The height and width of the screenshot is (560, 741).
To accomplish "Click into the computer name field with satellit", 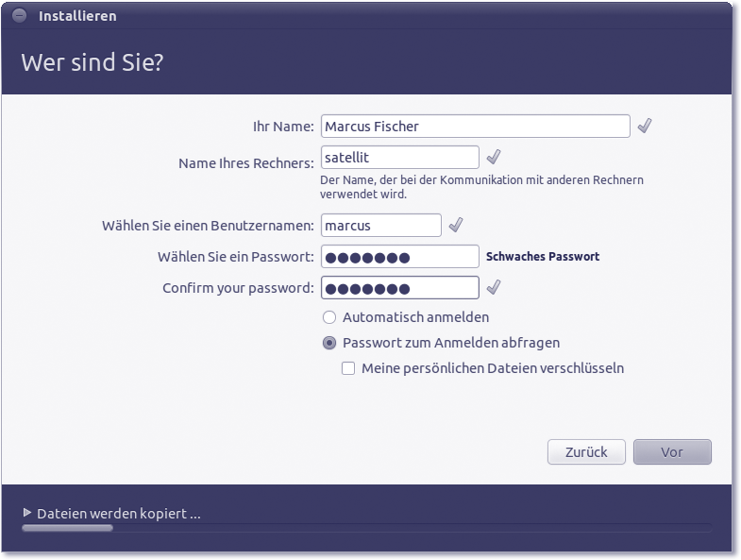I will [x=399, y=157].
